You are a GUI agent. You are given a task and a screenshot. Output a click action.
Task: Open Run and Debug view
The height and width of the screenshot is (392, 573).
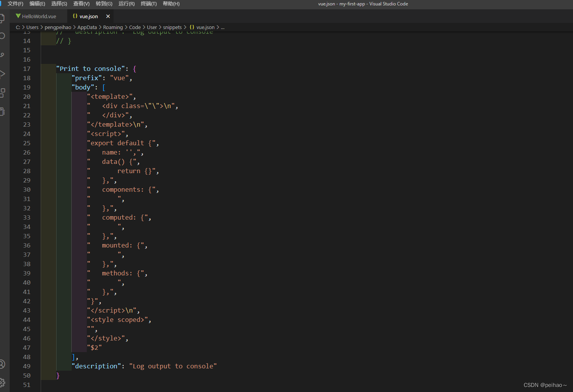tap(2, 74)
